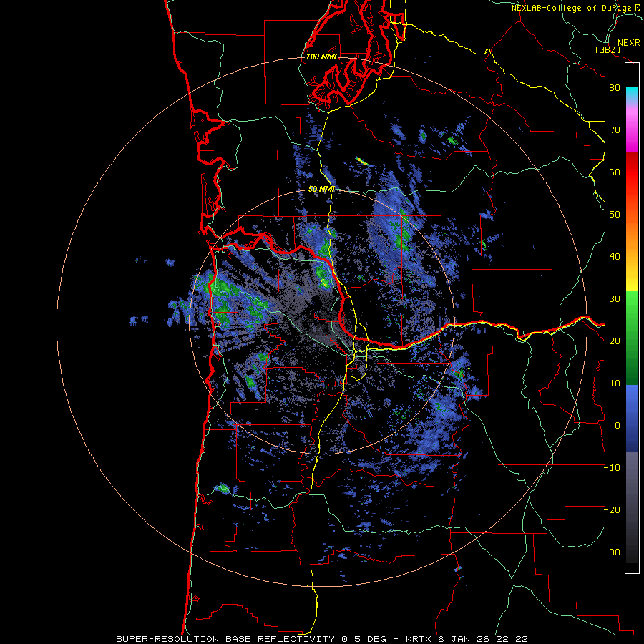Click the -30 dBZ scale value

tap(612, 552)
